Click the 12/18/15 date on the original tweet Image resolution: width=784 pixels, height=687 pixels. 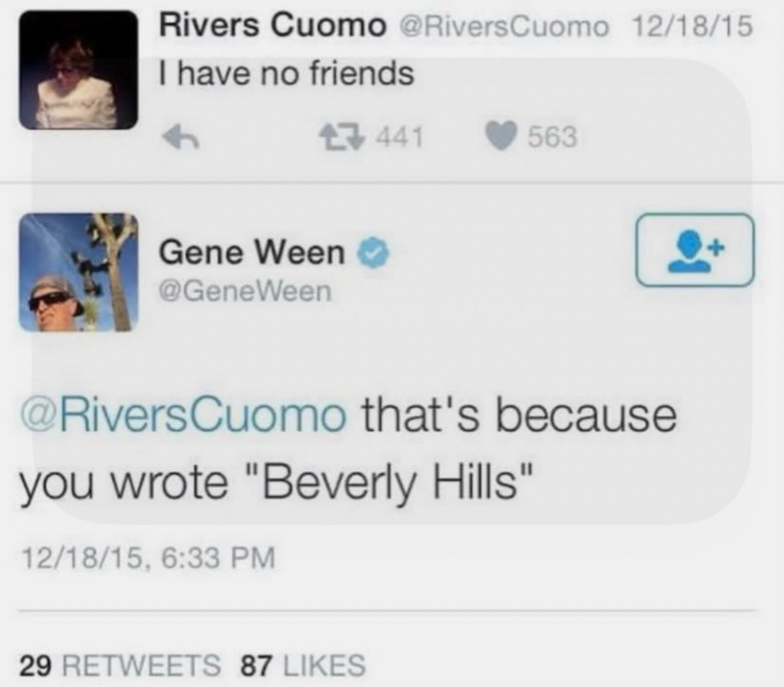pyautogui.click(x=691, y=27)
